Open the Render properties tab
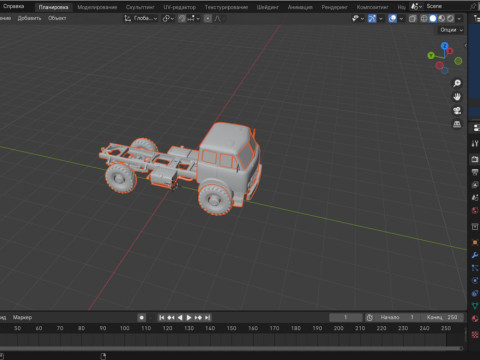This screenshot has width=480, height=360. (475, 159)
